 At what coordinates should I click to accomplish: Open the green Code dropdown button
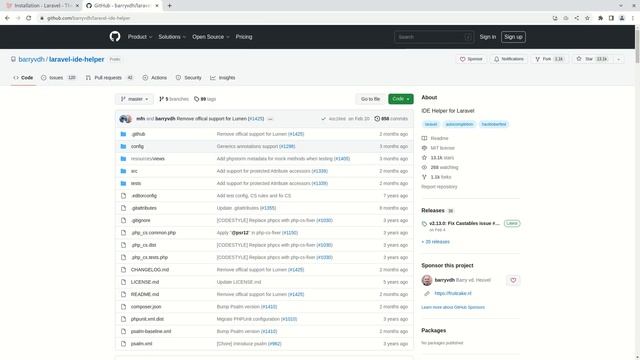pos(400,99)
